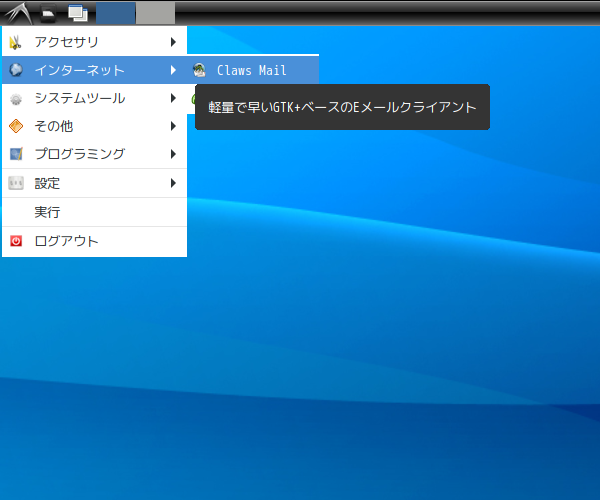Open the アクセサリ menu category
This screenshot has height=500, width=600.
coord(95,42)
